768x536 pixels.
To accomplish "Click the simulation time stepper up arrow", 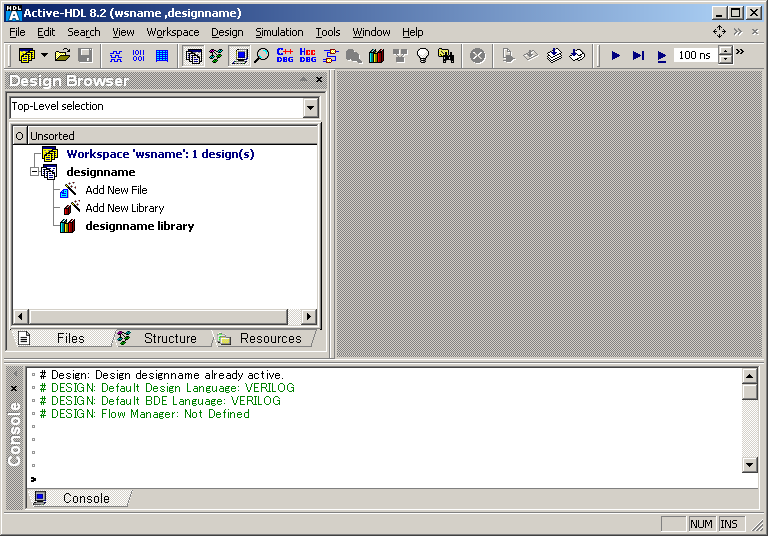I will [x=725, y=50].
